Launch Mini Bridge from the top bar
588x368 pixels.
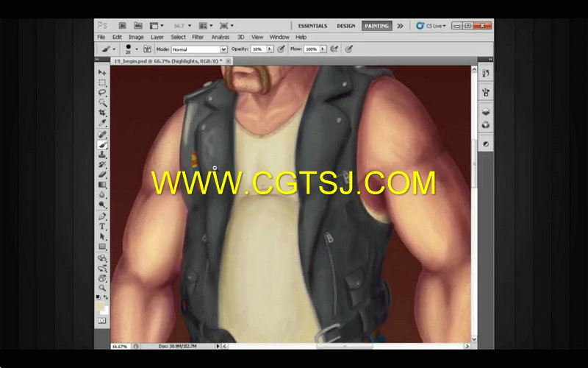coord(138,26)
